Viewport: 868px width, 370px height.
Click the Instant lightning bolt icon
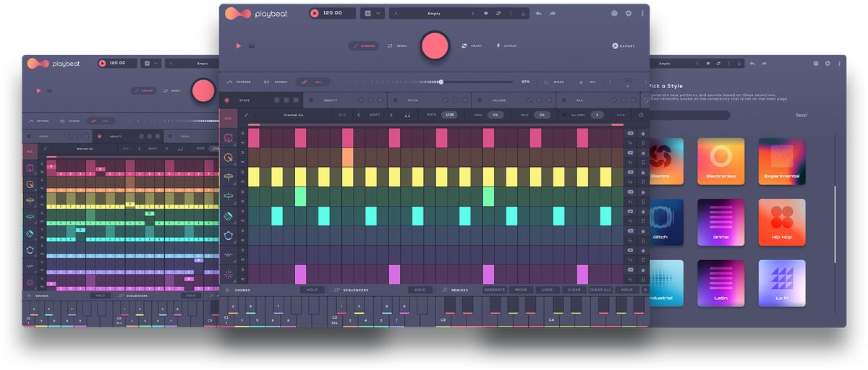[498, 46]
